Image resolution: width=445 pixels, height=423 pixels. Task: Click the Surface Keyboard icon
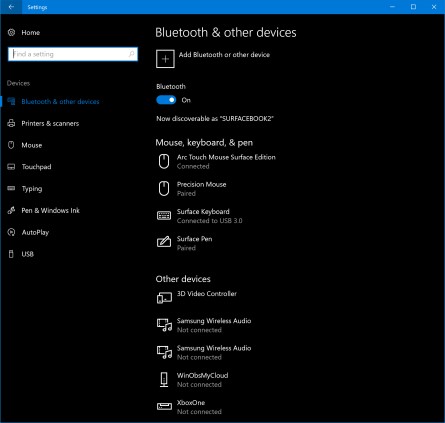[x=164, y=216]
